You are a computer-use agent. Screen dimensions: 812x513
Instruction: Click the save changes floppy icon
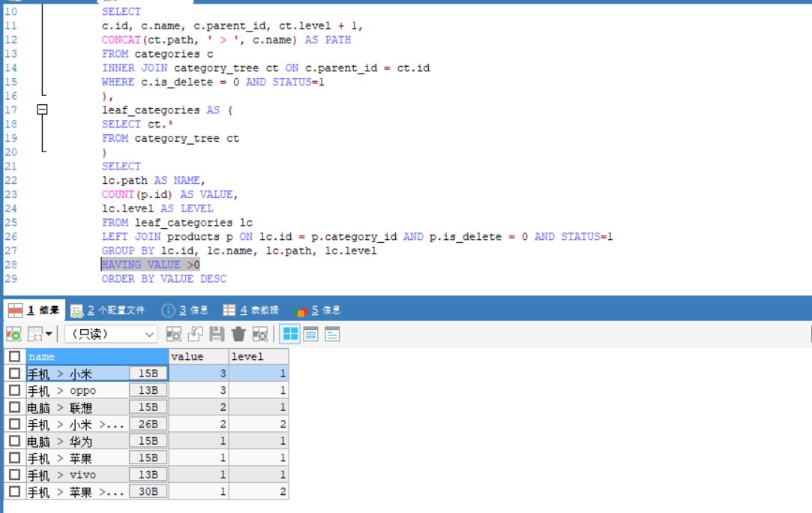pyautogui.click(x=217, y=334)
